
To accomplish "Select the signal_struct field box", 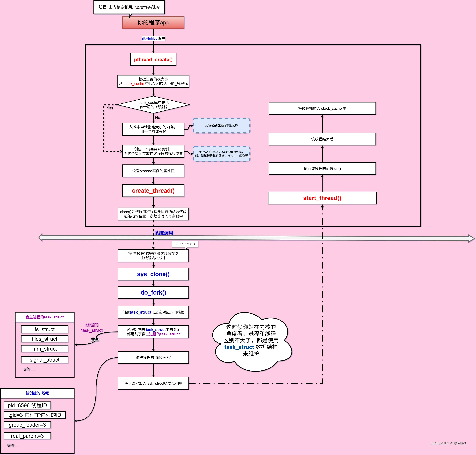I will pos(44,360).
